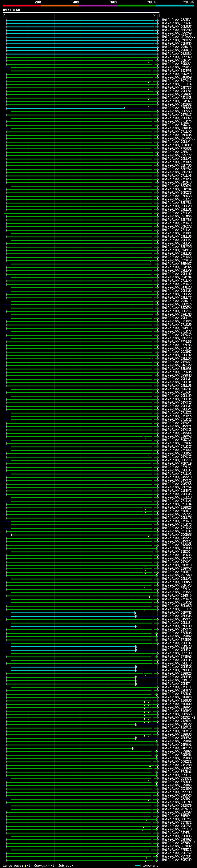The width and height of the screenshot is (197, 868).
Task: Click the green alignment bar for Q5MET7
Action: click(71, 680)
